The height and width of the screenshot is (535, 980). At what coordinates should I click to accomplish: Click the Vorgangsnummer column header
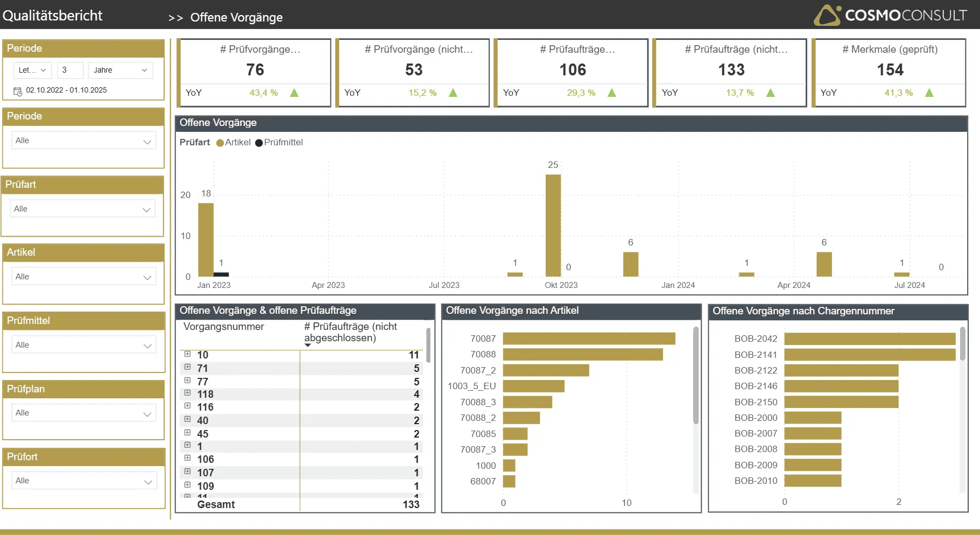tap(223, 327)
